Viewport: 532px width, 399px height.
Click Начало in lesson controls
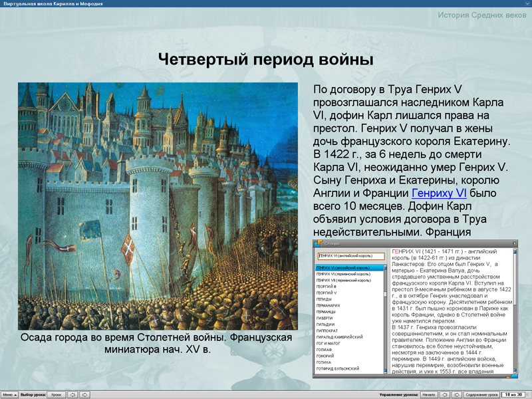pos(429,392)
